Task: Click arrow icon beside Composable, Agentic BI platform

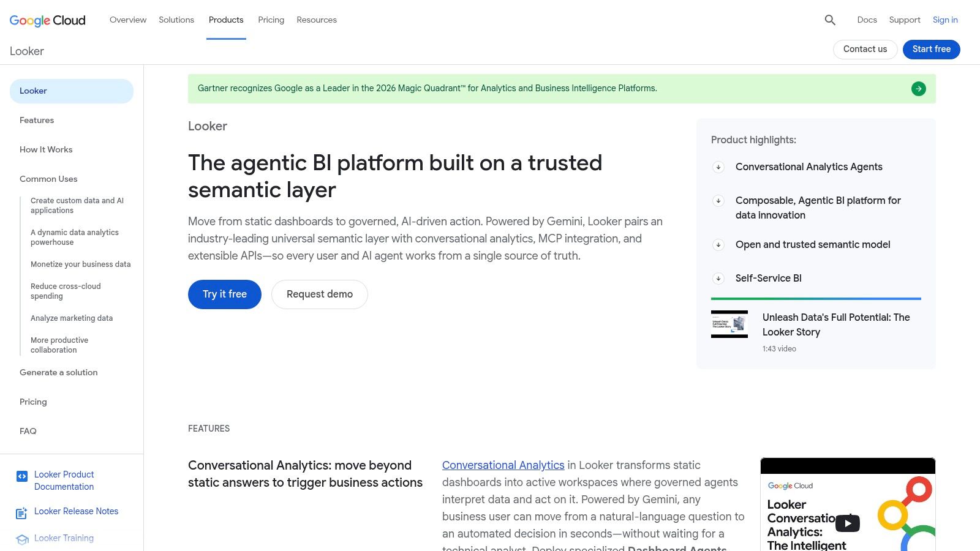Action: 718,201
